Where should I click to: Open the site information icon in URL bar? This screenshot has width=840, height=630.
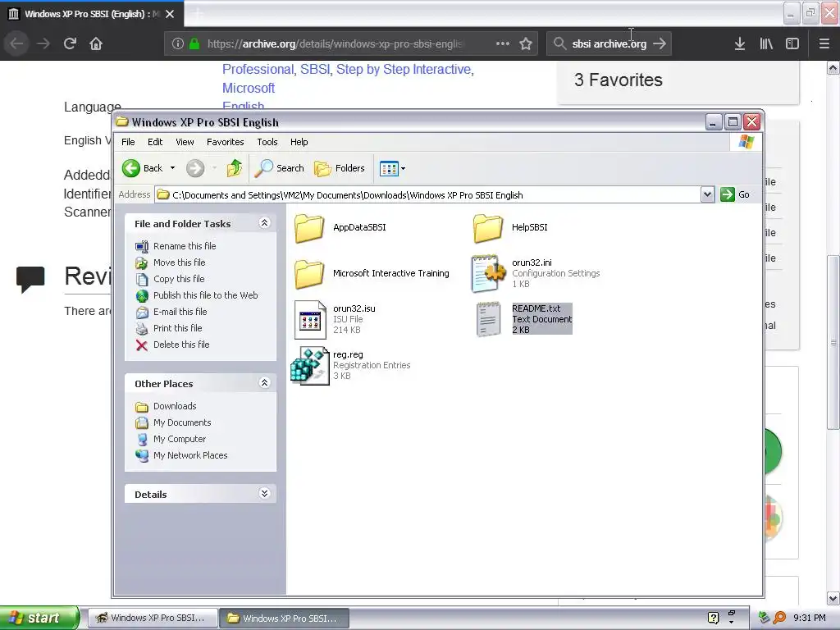(178, 43)
